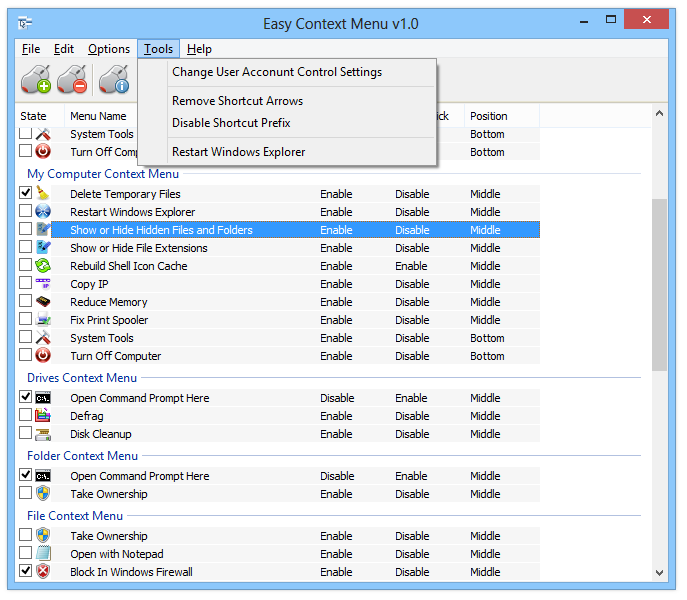
Task: Check the Restart Windows Explorer row checkbox
Action: 25,210
